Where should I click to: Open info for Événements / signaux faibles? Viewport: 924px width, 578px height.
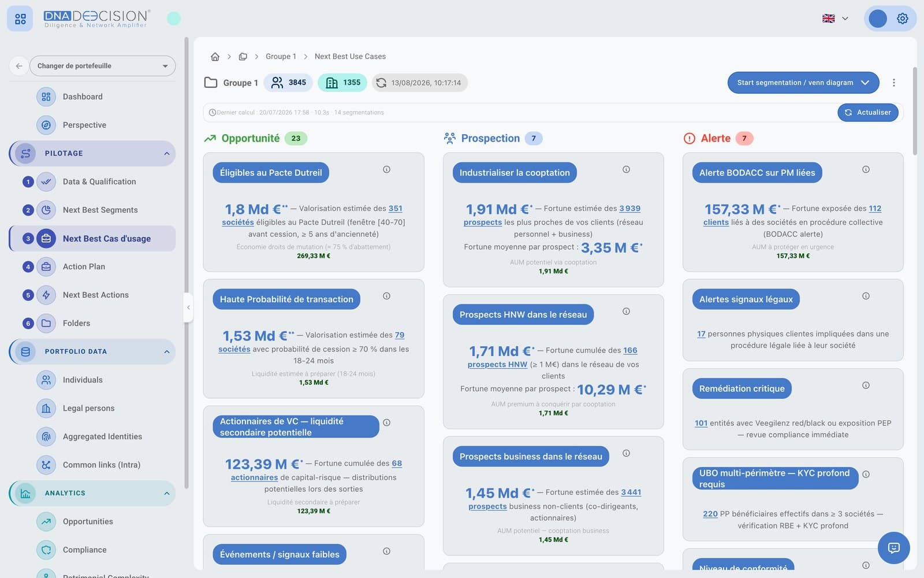point(387,551)
